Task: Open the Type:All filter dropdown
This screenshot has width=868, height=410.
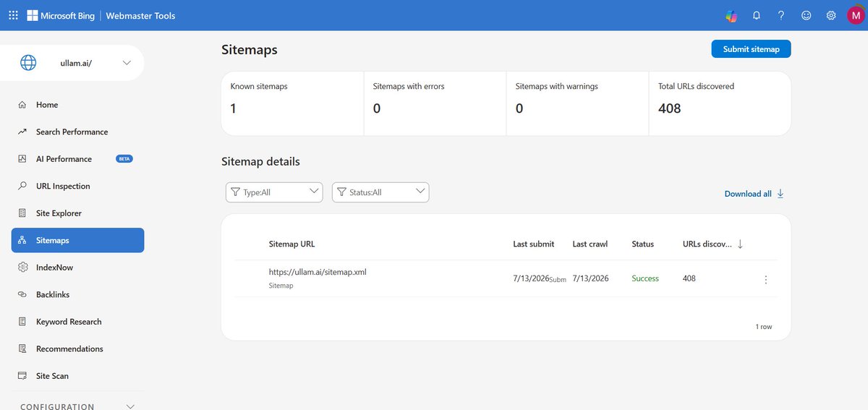Action: click(274, 192)
